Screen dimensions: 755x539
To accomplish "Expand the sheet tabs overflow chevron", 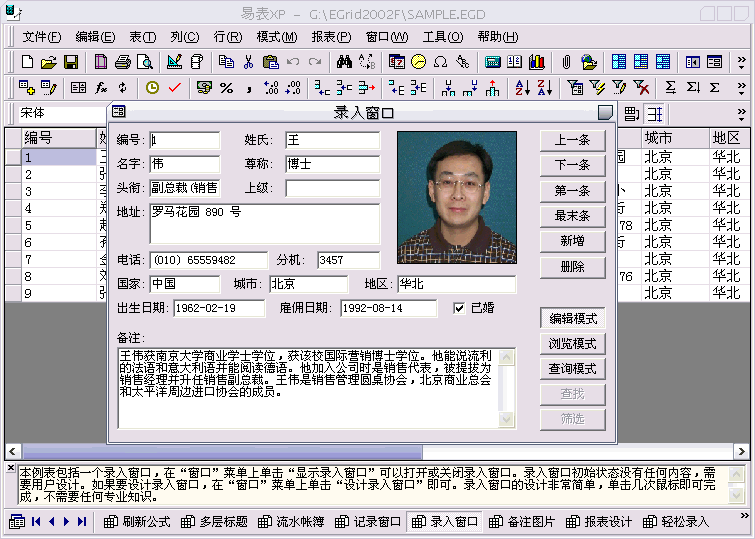I will (x=744, y=516).
